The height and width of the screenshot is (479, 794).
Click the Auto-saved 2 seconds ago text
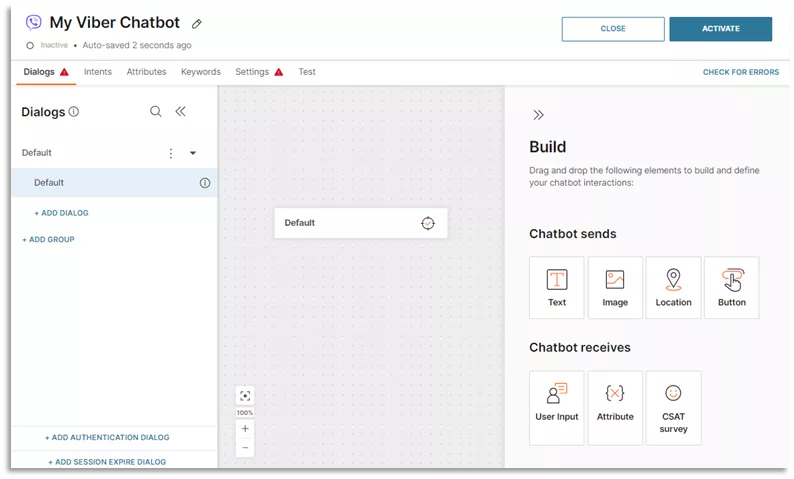tap(137, 45)
